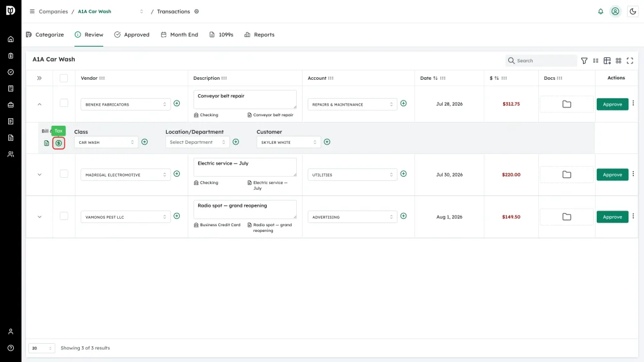
Task: Toggle dark mode moon icon
Action: (x=633, y=11)
